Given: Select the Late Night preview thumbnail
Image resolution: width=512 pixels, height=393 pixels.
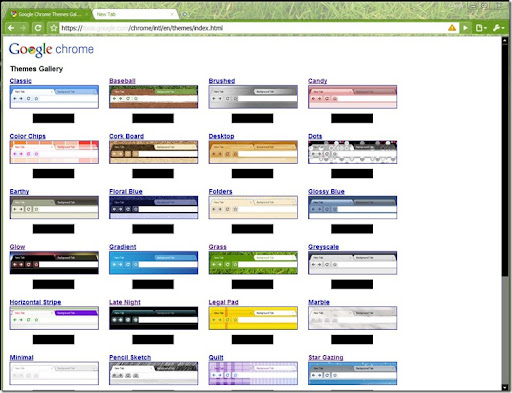Looking at the screenshot, I should coord(154,318).
